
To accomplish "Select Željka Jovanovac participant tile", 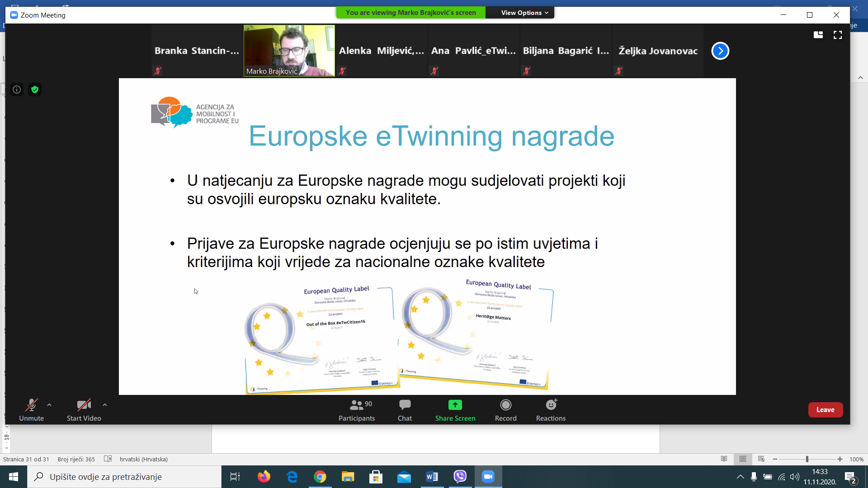I will tap(658, 51).
